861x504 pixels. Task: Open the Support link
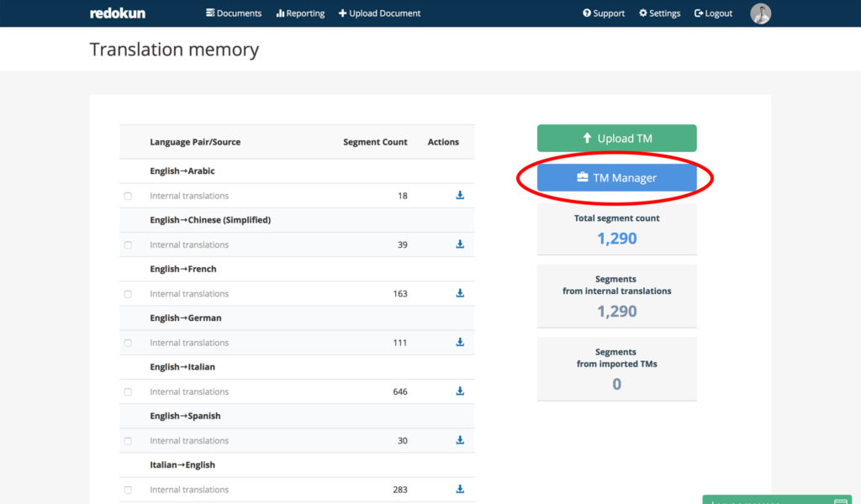[604, 13]
